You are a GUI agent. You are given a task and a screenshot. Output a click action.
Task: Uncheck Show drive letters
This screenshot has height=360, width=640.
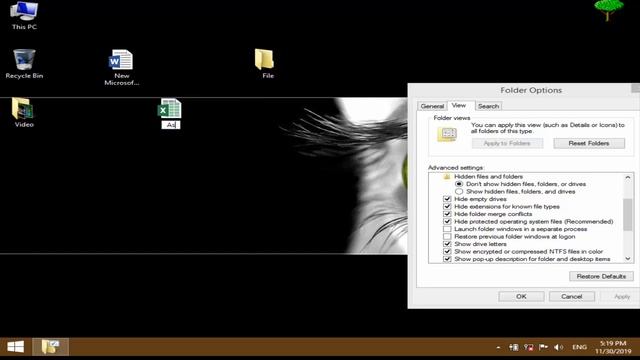click(447, 244)
